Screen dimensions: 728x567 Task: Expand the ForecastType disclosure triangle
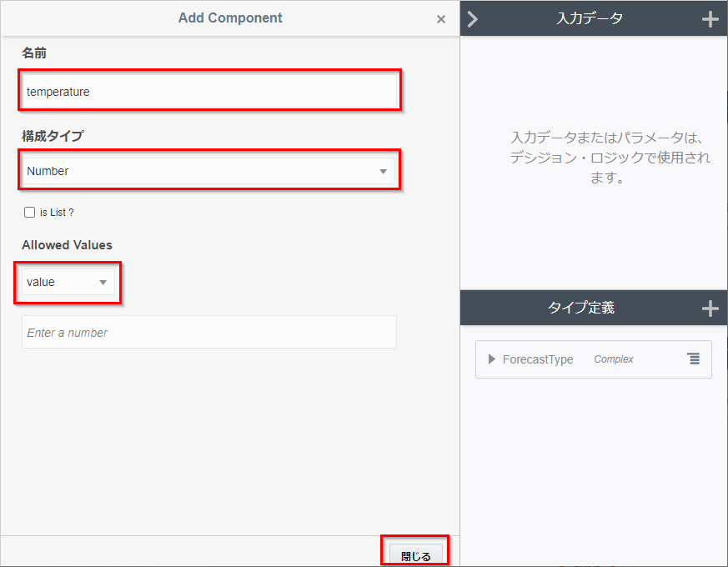[x=492, y=359]
